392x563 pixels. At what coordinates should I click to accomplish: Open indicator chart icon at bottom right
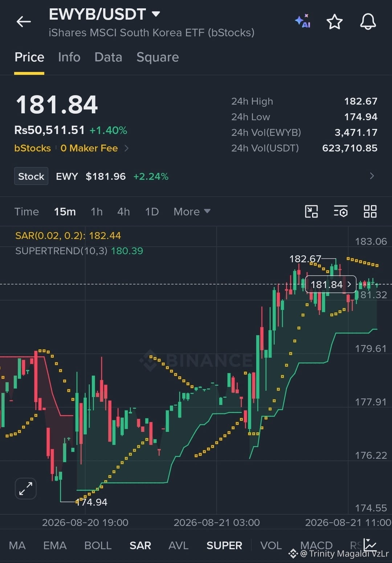(x=370, y=544)
